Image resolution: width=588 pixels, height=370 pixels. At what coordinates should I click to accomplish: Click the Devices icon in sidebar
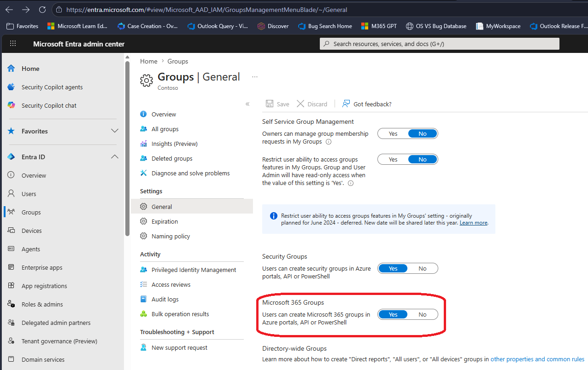pos(12,231)
